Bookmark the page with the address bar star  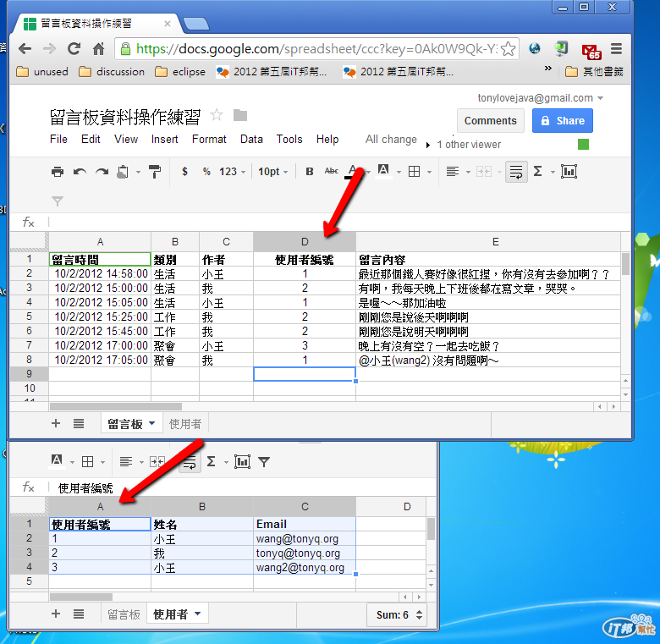pos(509,49)
